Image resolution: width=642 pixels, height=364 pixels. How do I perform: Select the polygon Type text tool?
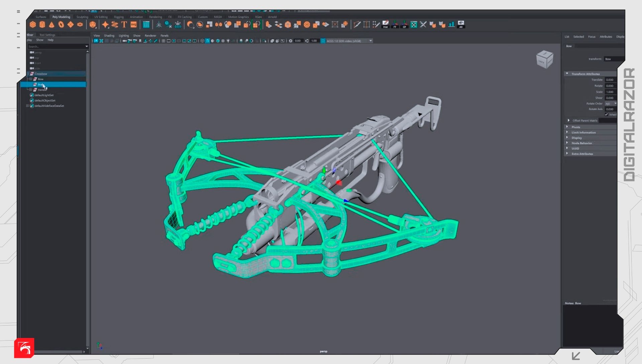click(x=124, y=24)
